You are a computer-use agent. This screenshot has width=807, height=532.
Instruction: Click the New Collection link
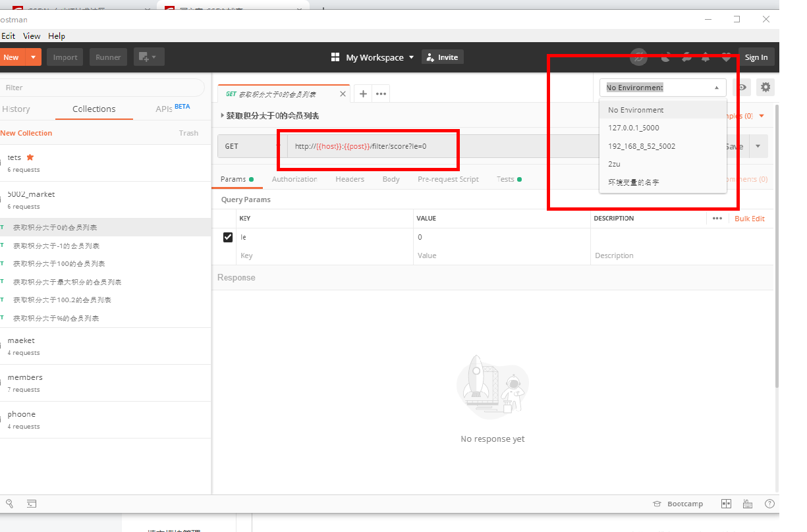coord(26,133)
